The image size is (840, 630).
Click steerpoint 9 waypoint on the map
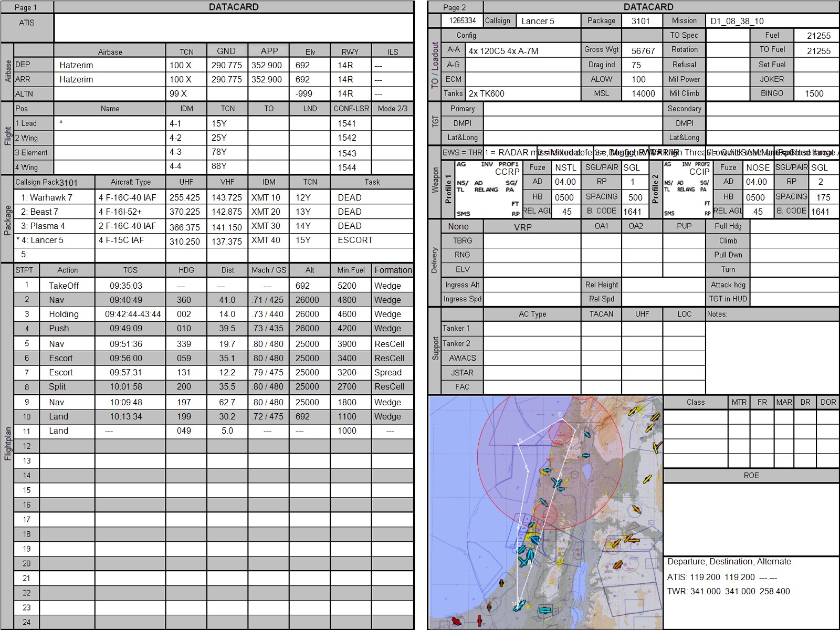pyautogui.click(x=530, y=566)
